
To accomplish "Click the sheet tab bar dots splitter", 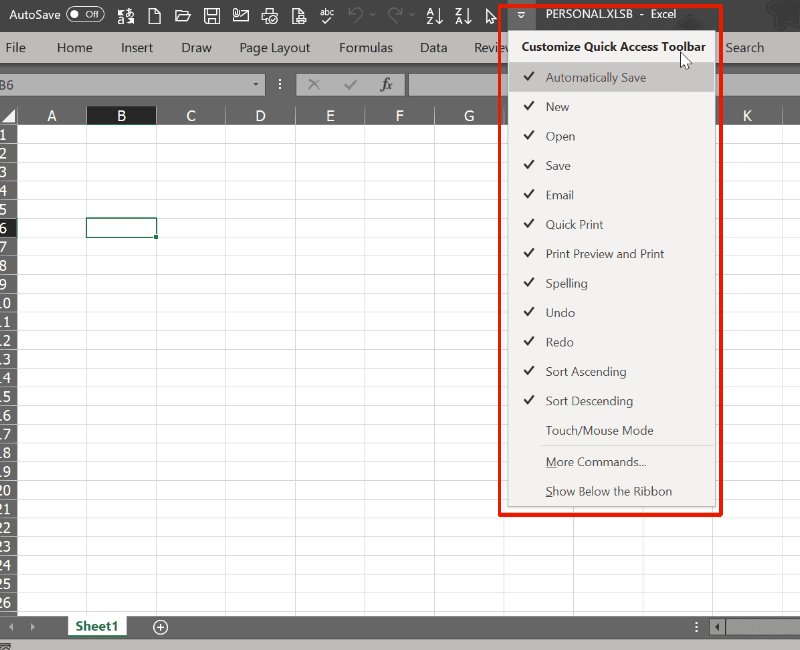I will (696, 627).
